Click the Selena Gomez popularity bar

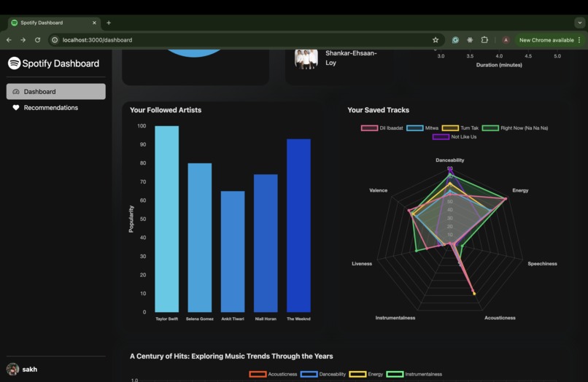pyautogui.click(x=199, y=238)
